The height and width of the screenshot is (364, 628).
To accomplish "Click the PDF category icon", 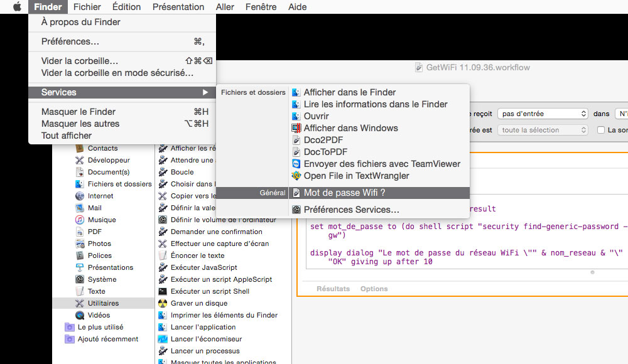I will click(80, 232).
